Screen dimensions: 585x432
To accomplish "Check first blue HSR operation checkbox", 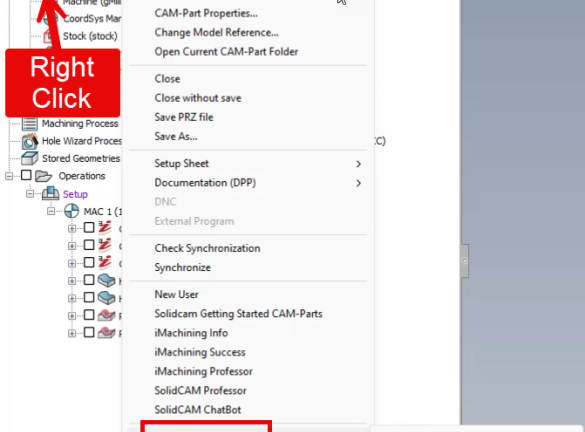I will pos(89,280).
